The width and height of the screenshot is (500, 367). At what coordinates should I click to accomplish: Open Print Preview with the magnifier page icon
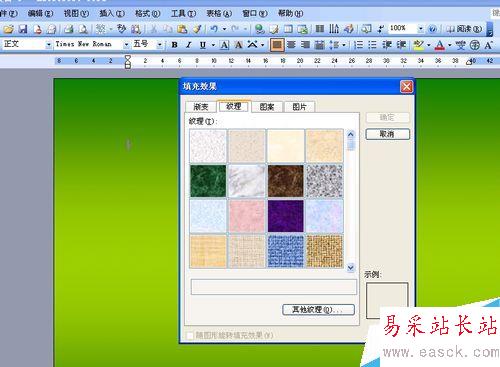pos(83,29)
